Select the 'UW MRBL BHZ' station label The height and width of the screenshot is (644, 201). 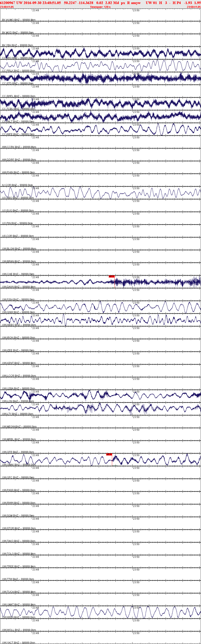[19, 439]
